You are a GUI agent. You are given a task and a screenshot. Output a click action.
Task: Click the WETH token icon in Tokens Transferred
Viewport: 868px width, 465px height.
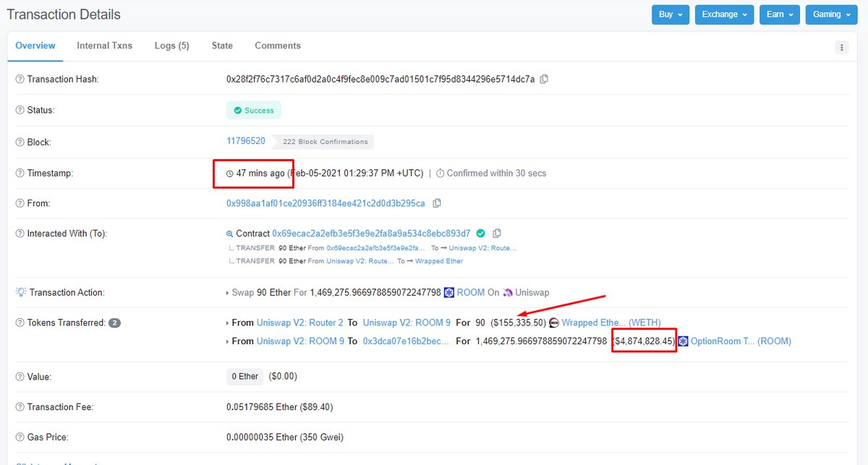tap(554, 323)
